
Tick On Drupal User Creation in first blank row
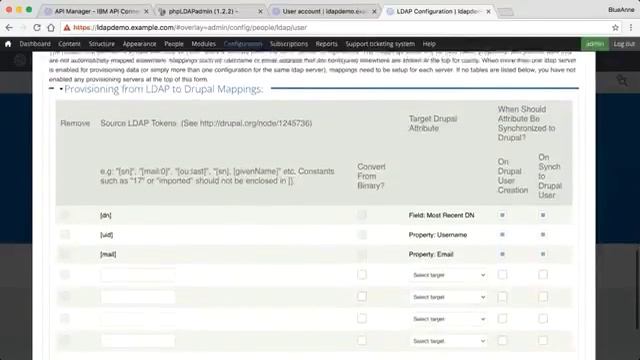502,275
